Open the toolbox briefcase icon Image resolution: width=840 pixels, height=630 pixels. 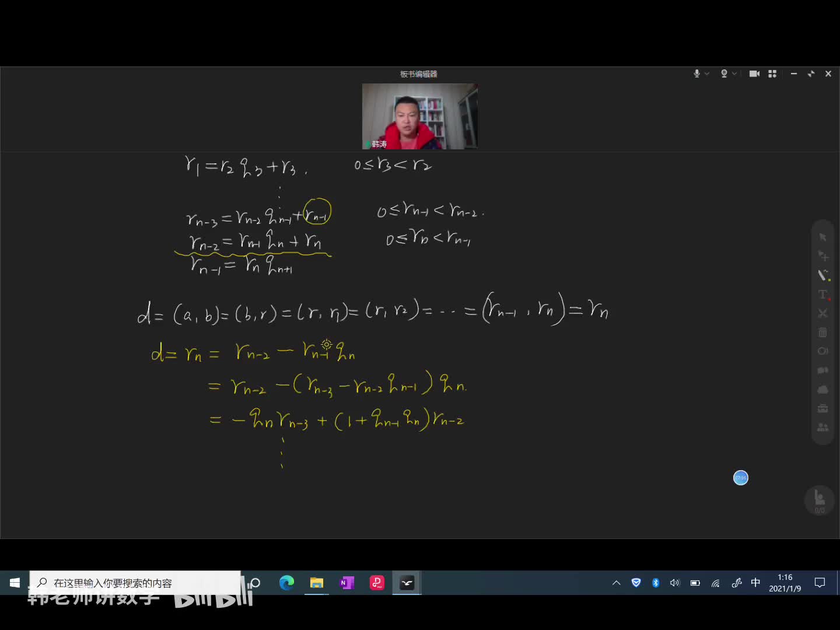(822, 408)
